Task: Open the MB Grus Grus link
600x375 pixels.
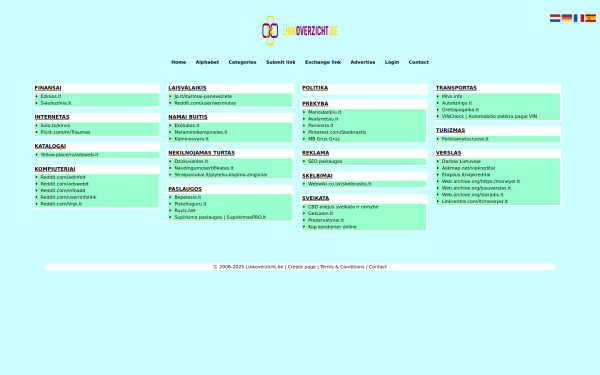Action: [324, 139]
